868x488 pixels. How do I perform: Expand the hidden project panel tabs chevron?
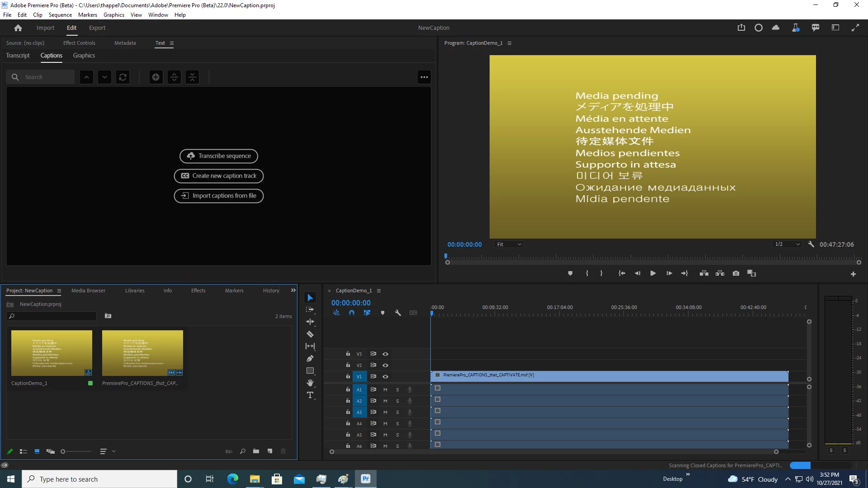(293, 291)
